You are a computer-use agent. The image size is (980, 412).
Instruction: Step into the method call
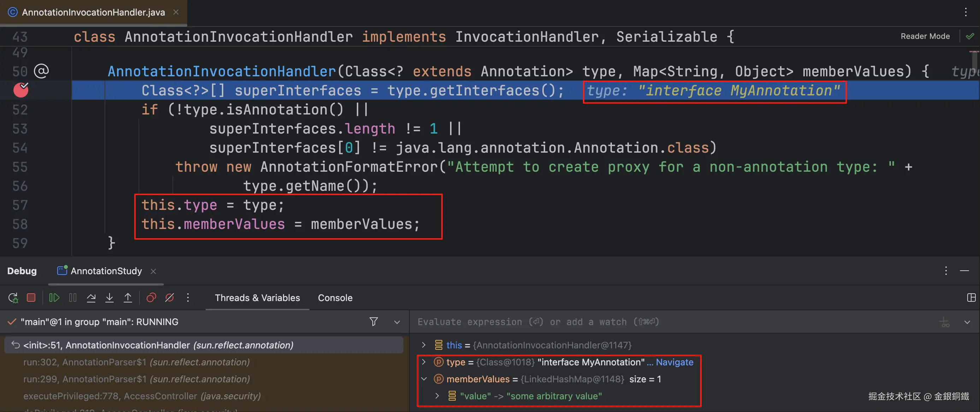point(110,298)
